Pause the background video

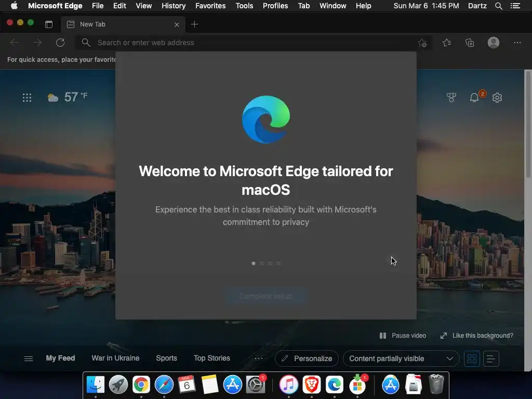(403, 336)
